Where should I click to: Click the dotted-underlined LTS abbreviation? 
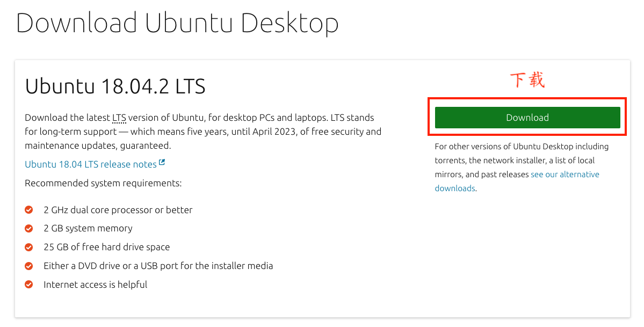[x=119, y=118]
